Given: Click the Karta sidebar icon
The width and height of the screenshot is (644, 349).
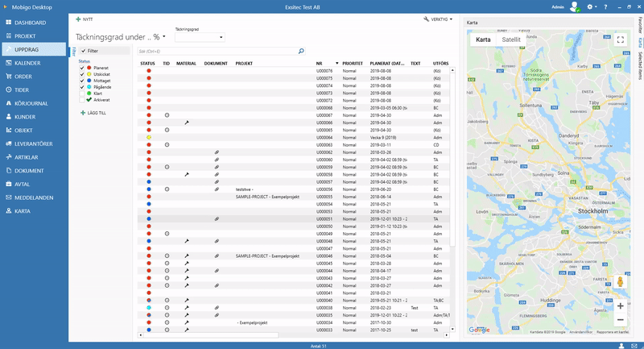Looking at the screenshot, I should pos(9,211).
